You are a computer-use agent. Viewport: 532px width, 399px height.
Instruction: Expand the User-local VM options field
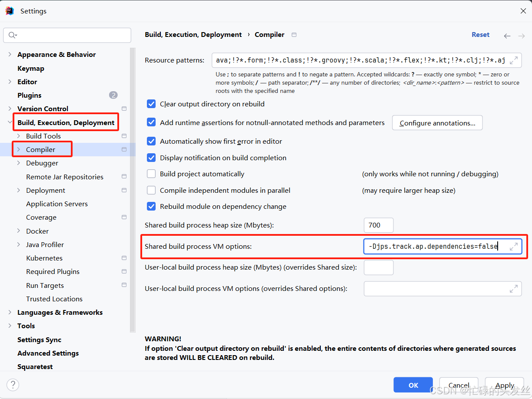[x=513, y=289]
